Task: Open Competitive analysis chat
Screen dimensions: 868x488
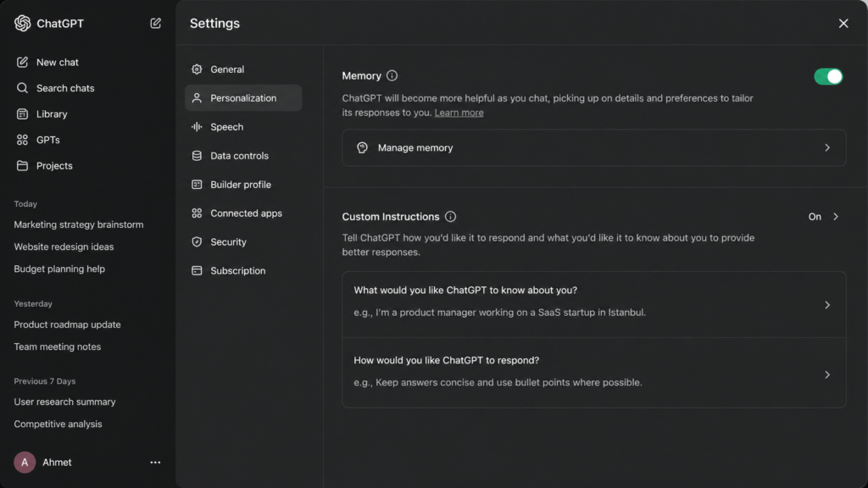Action: [58, 424]
